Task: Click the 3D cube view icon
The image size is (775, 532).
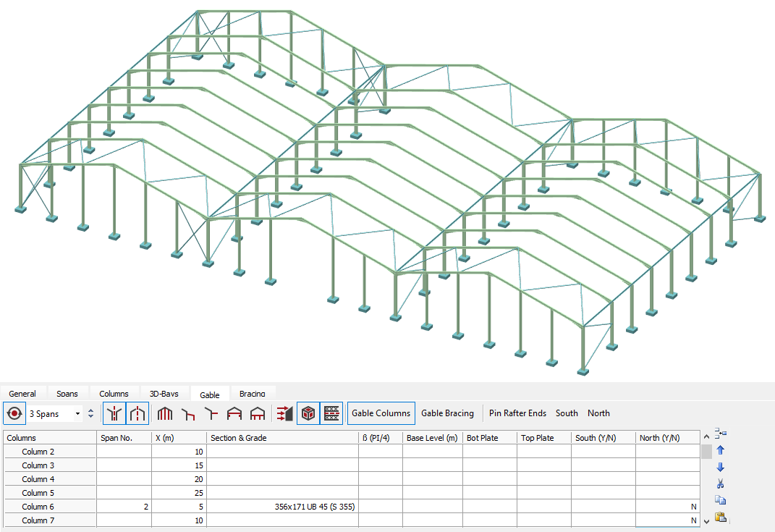Action: (308, 413)
